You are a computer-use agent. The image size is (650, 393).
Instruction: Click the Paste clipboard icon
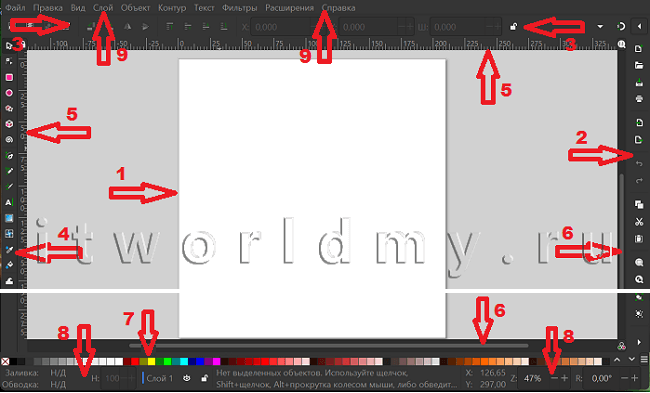coord(639,239)
